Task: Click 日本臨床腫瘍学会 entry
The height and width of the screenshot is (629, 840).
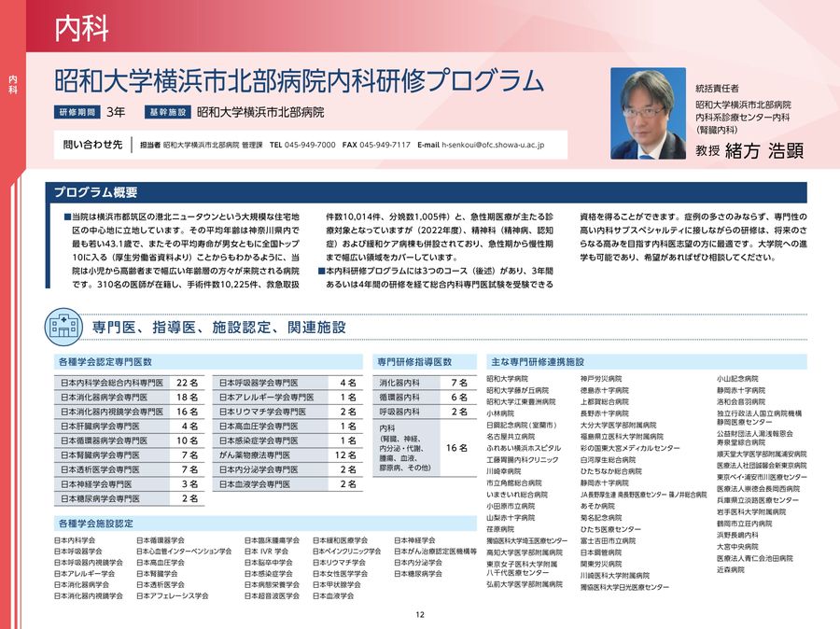Action: (x=272, y=540)
